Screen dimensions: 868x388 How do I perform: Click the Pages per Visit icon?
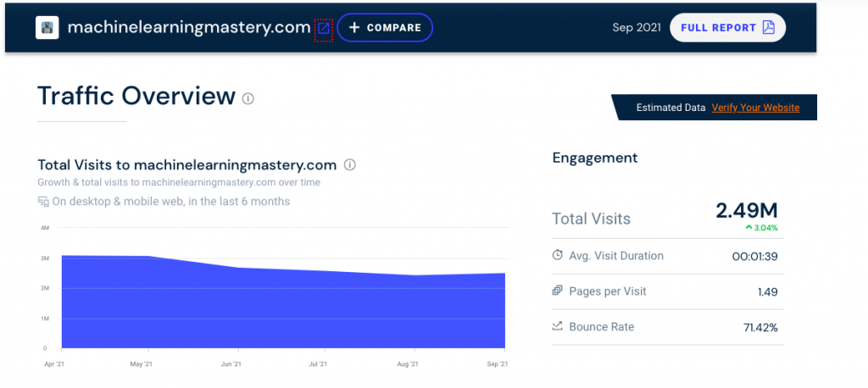click(558, 291)
